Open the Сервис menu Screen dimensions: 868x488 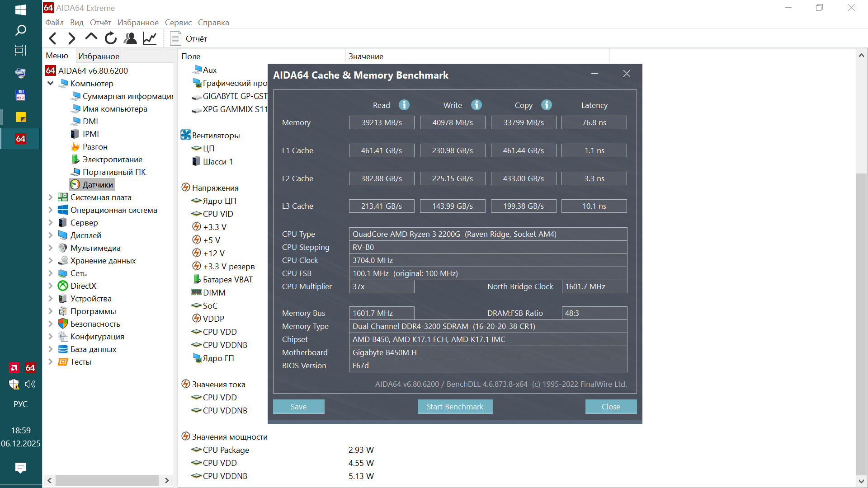coord(178,23)
